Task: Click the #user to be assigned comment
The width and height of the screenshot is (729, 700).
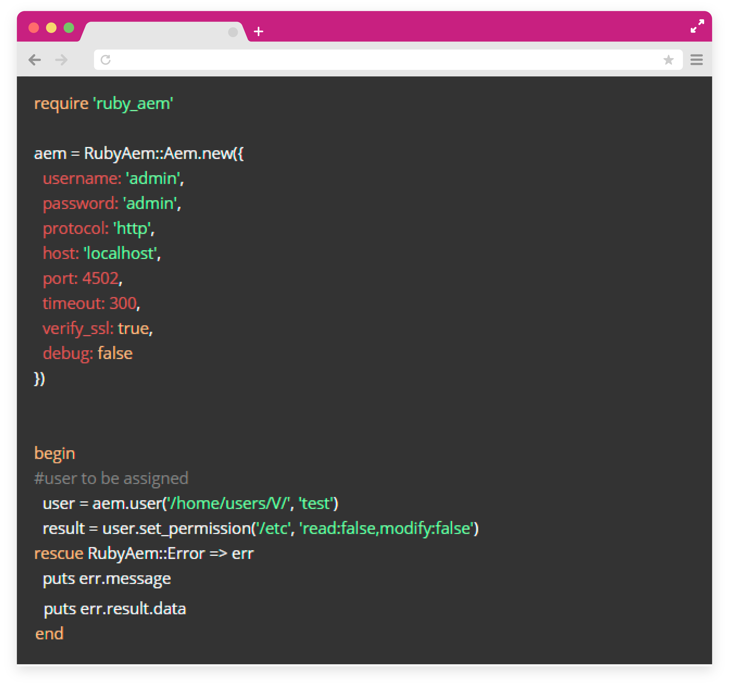Action: (x=111, y=479)
